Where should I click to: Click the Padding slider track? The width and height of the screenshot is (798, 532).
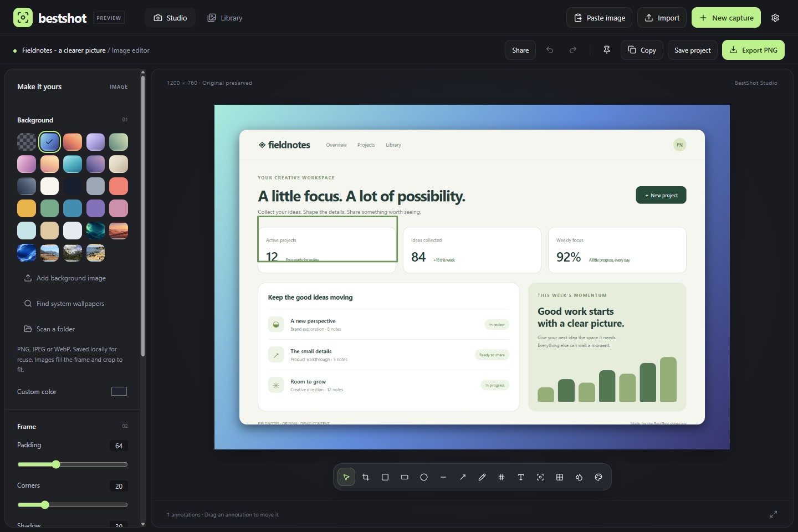coord(73,464)
